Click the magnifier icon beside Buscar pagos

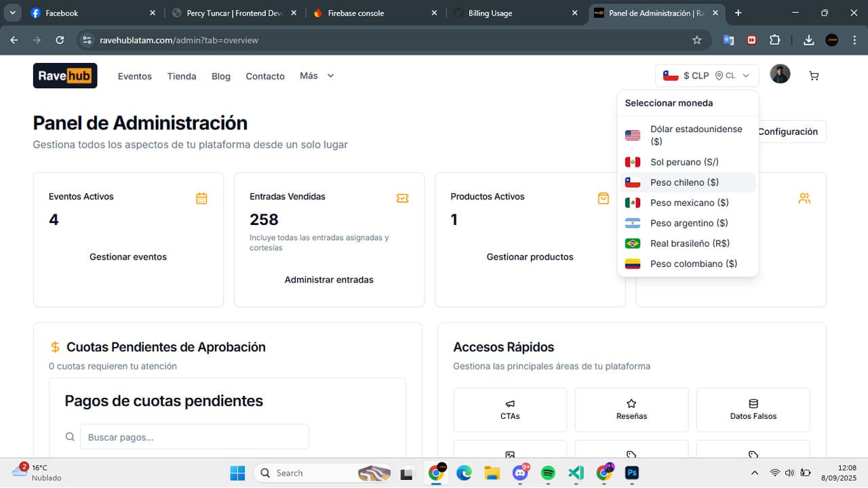coord(70,436)
